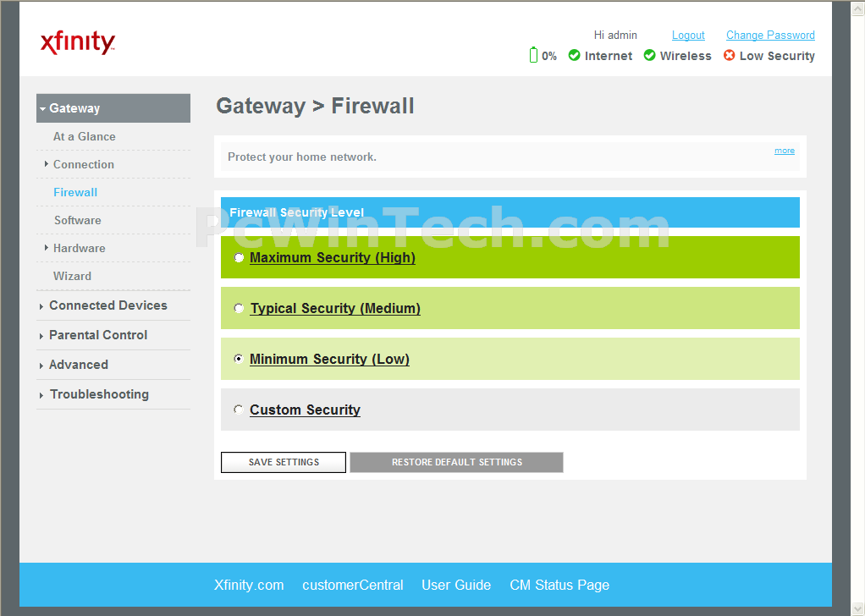Select Typical Security (Medium) radio button
The image size is (865, 616).
(239, 308)
